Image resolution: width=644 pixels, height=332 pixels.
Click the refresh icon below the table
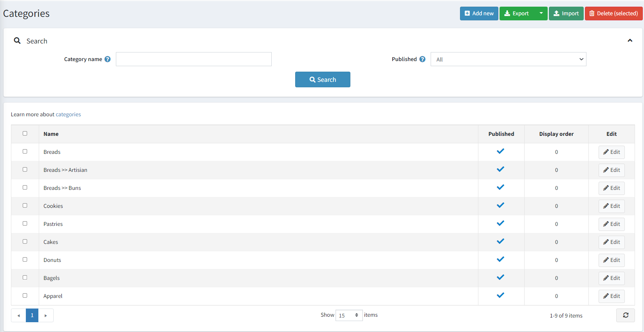coord(625,315)
